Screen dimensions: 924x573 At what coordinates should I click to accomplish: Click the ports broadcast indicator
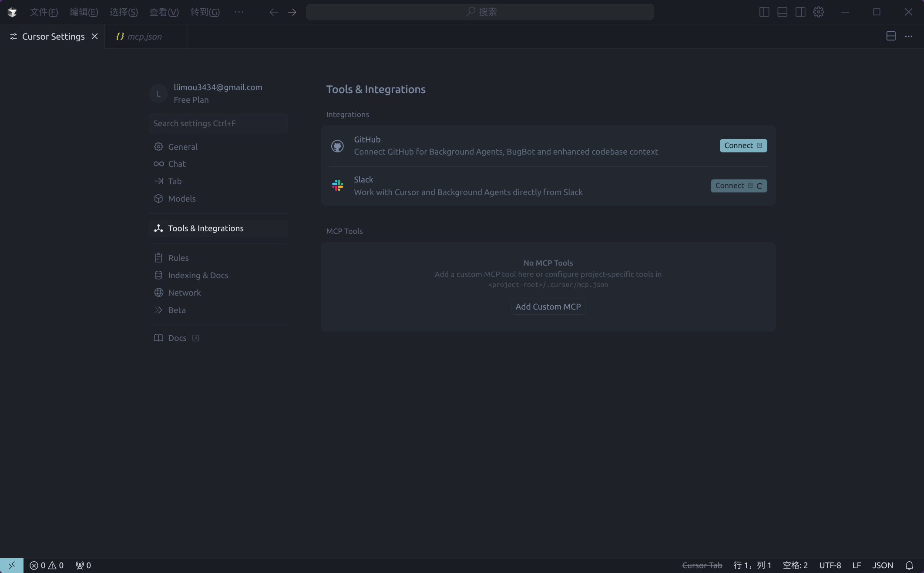(x=83, y=565)
